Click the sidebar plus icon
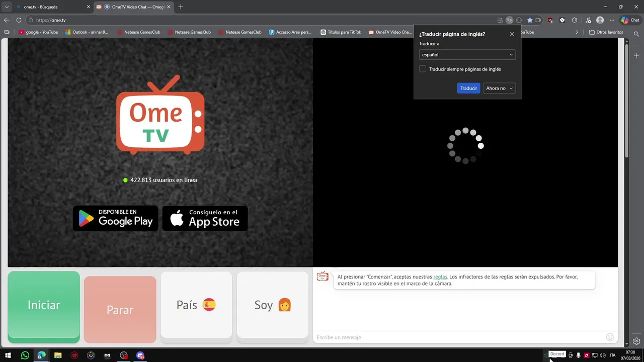Screen dimensions: 644x362 (636, 56)
